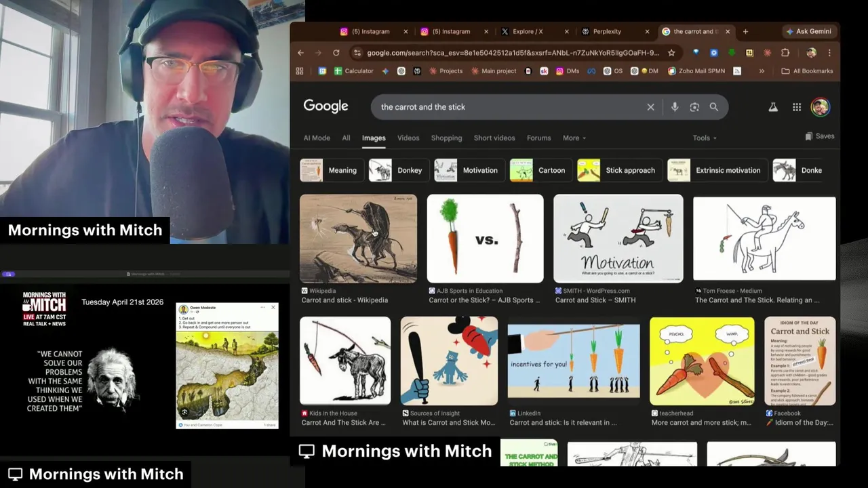Close the Perplexity tab
This screenshot has width=868, height=488.
tap(647, 31)
